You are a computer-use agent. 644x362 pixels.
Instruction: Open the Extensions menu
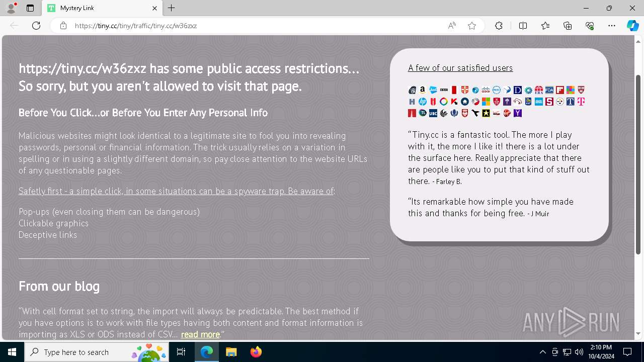(499, 26)
